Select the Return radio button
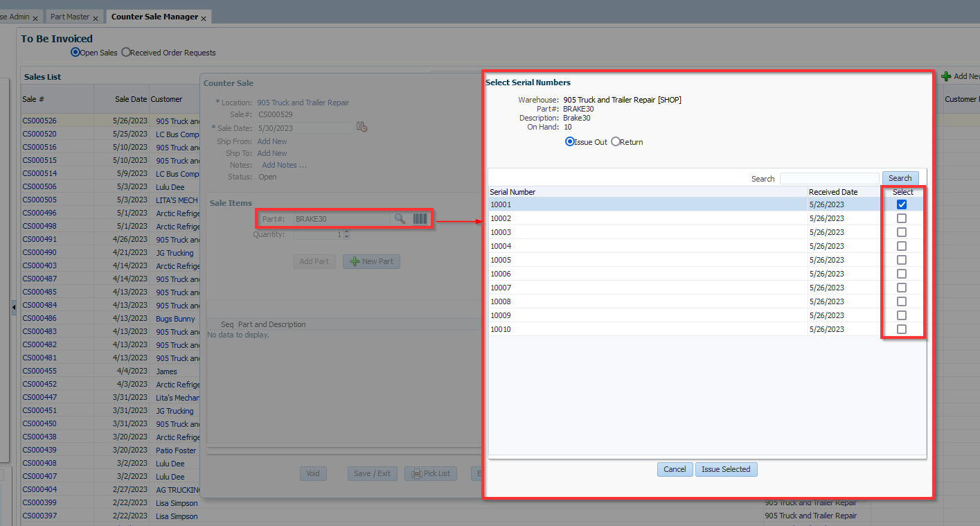 615,141
